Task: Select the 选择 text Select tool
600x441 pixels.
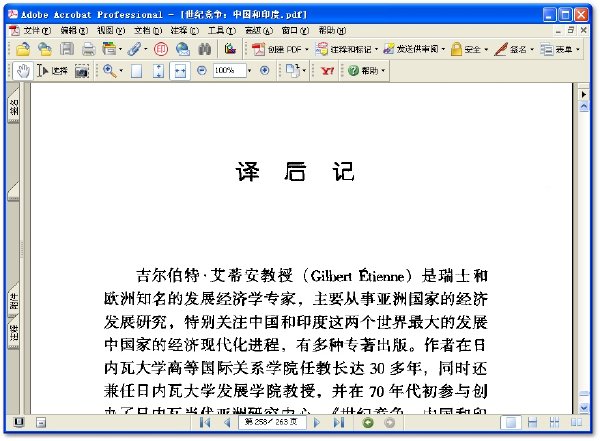Action: coord(52,71)
